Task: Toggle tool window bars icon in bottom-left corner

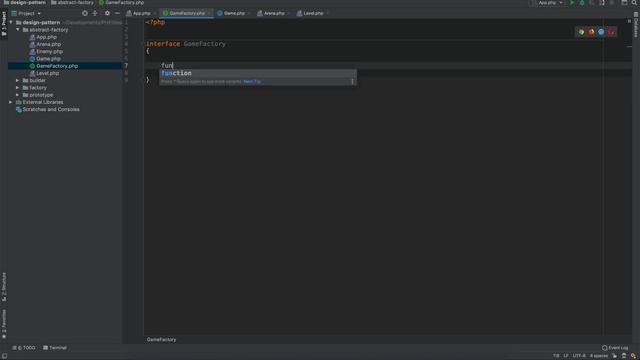Action: point(4,356)
